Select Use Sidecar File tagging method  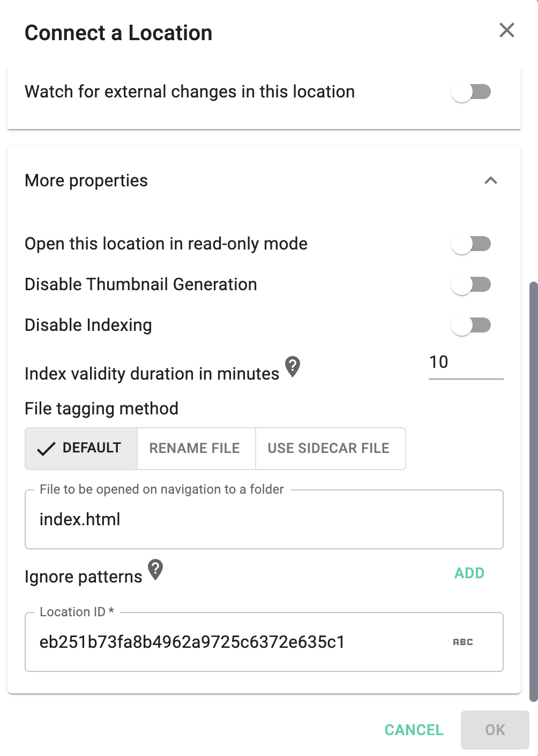328,449
